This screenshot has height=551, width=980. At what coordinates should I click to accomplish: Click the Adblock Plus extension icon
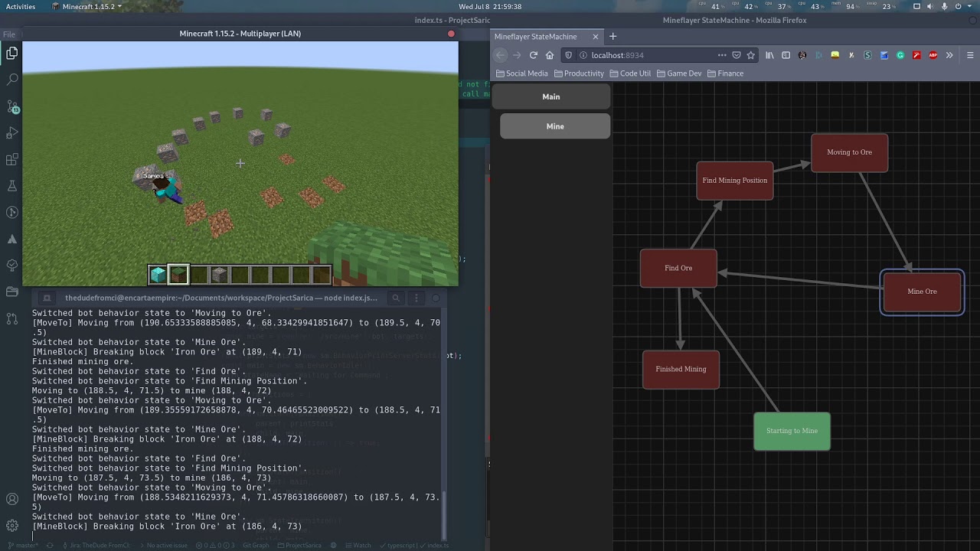[933, 55]
